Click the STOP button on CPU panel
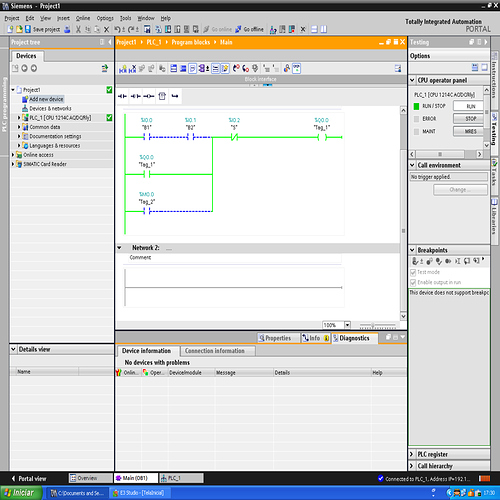 (x=470, y=119)
